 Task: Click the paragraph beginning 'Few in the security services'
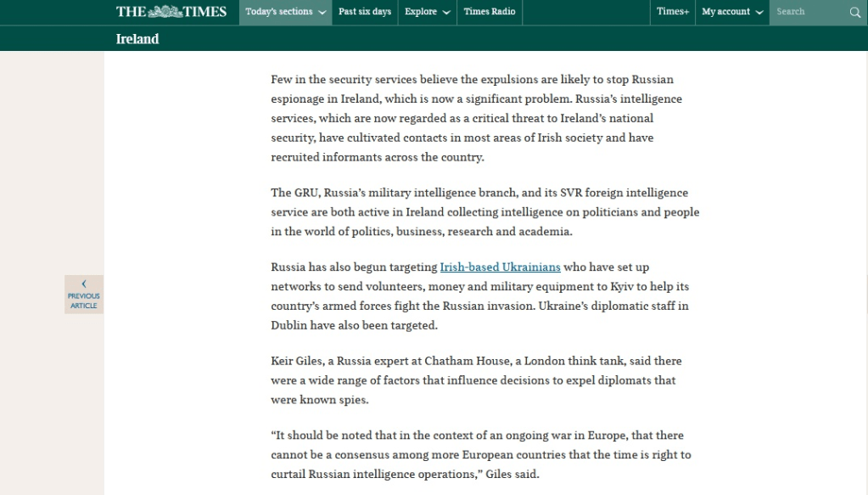[476, 118]
